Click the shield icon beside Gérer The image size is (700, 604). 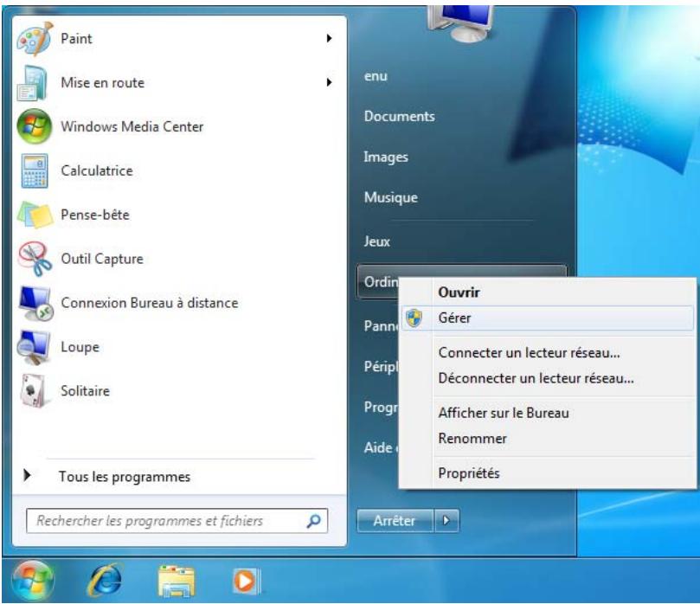click(414, 318)
